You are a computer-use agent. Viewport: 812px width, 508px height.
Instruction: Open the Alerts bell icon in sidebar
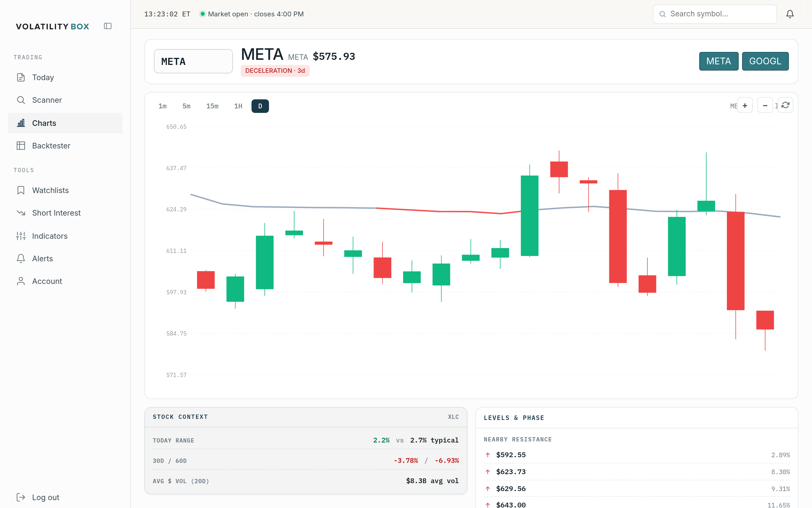(x=21, y=258)
